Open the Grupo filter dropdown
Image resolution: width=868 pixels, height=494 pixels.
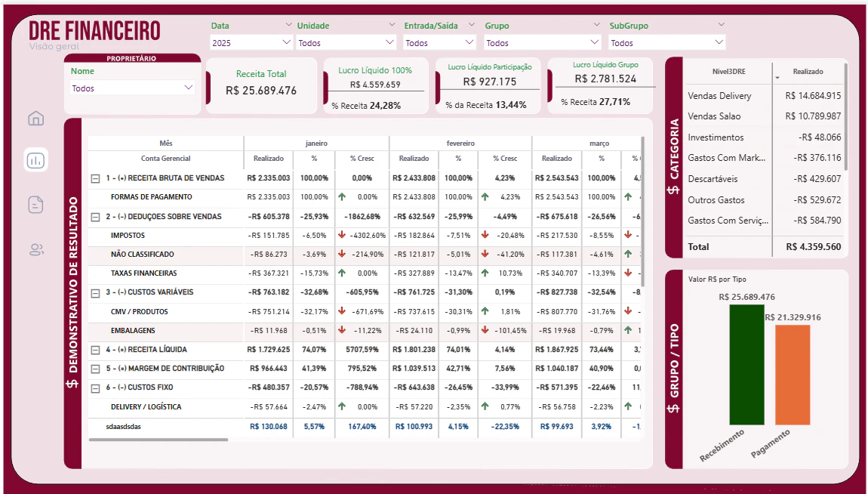[542, 42]
